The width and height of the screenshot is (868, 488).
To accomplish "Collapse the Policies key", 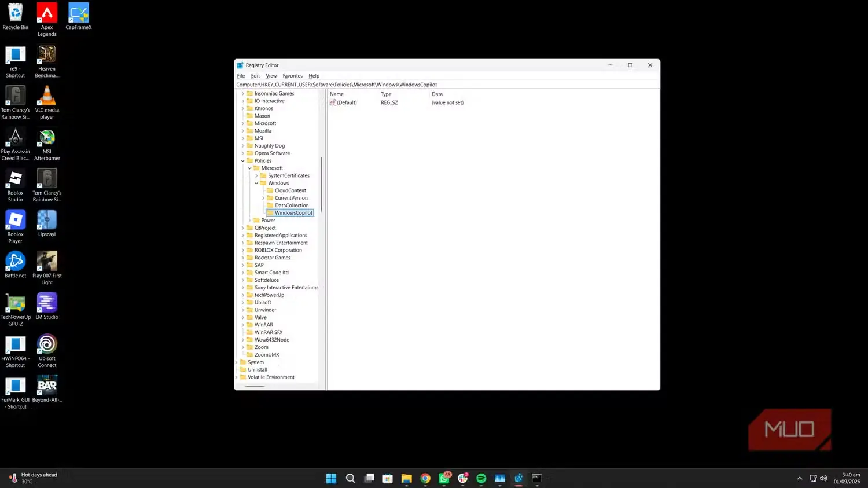I will (x=243, y=161).
